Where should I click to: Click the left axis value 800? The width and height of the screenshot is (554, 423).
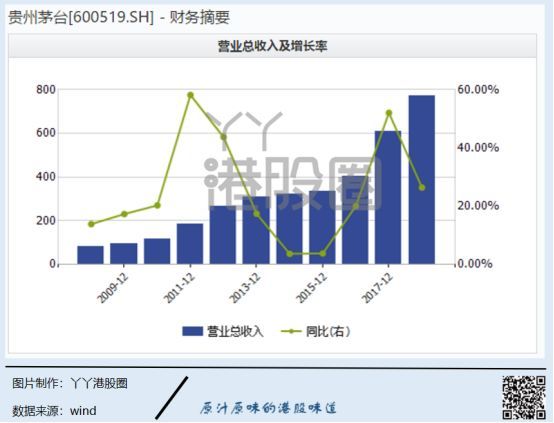(46, 89)
